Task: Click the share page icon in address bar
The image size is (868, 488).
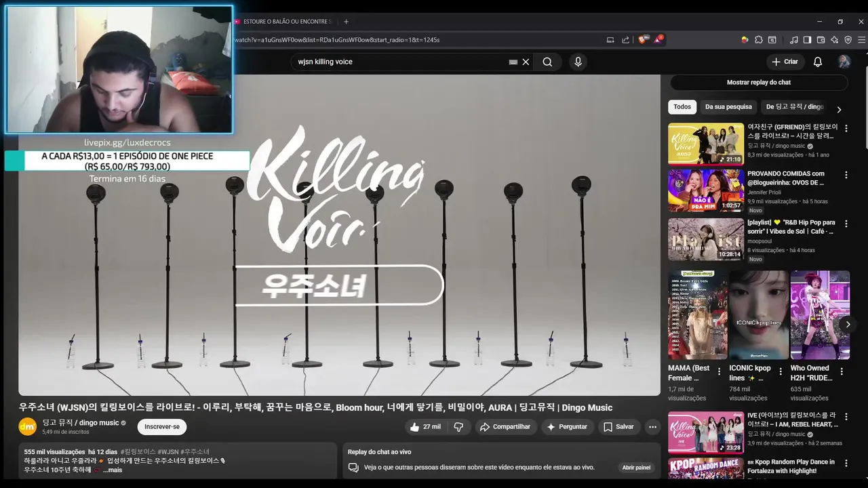Action: [x=625, y=40]
